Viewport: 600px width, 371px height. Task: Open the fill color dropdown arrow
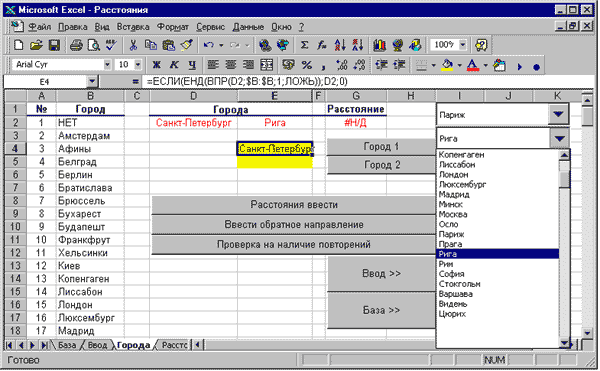(x=460, y=66)
